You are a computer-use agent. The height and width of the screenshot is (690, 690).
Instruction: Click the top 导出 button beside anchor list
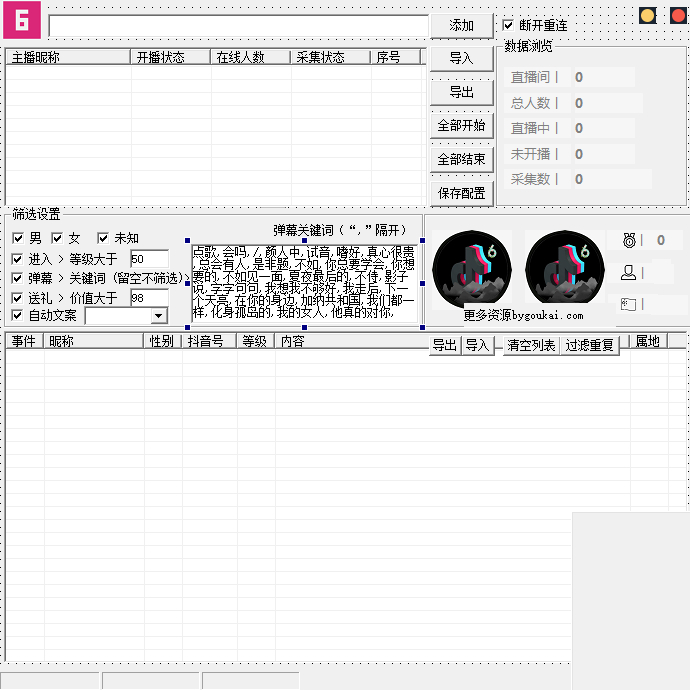pos(462,92)
